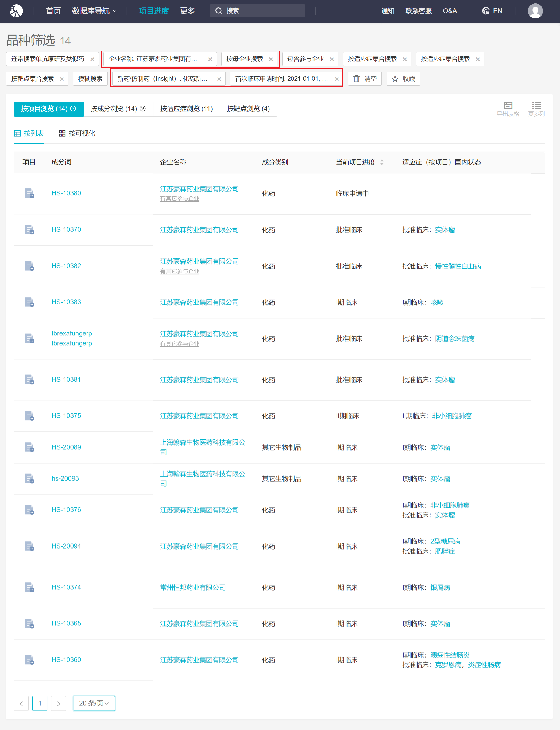The width and height of the screenshot is (560, 730).
Task: Focus the top 搜索 input field
Action: [x=257, y=11]
